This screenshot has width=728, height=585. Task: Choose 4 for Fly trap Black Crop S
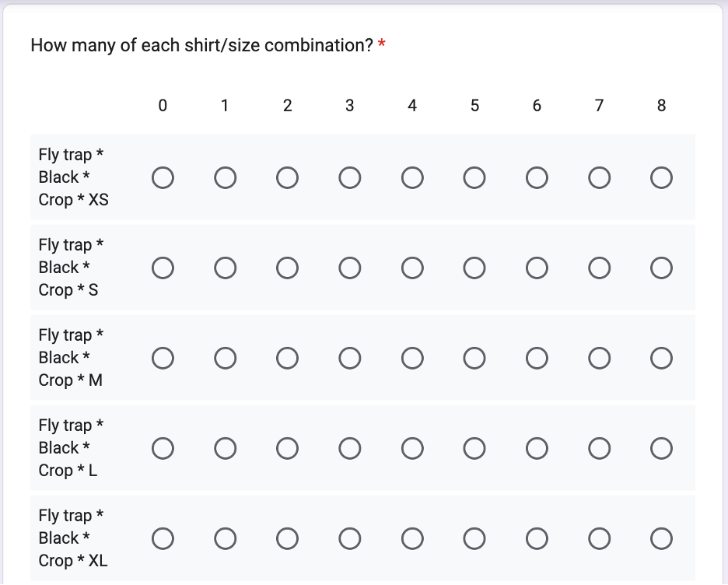412,268
